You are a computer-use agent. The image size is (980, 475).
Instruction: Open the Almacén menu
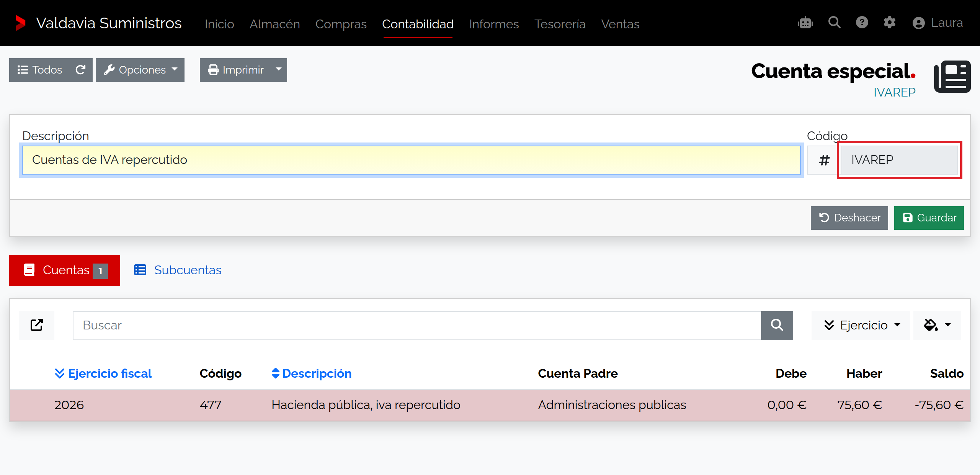(275, 24)
